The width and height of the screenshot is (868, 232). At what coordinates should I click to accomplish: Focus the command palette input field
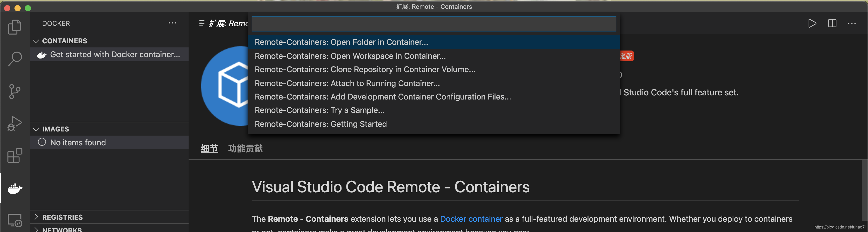[434, 23]
